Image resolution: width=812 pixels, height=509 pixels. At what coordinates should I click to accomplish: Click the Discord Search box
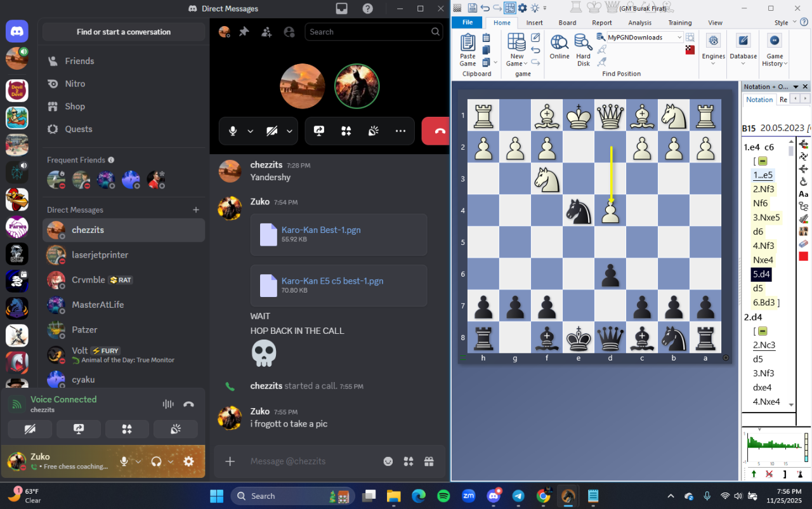pyautogui.click(x=374, y=32)
